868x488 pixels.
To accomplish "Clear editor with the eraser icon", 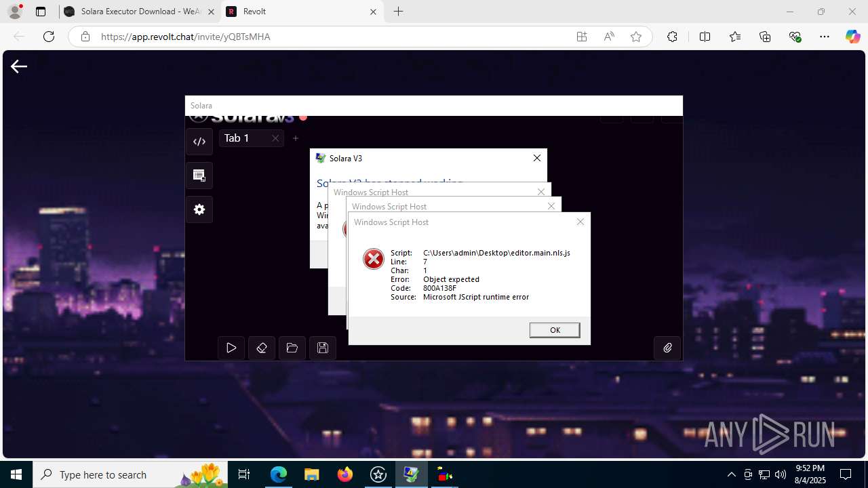I will pos(262,348).
